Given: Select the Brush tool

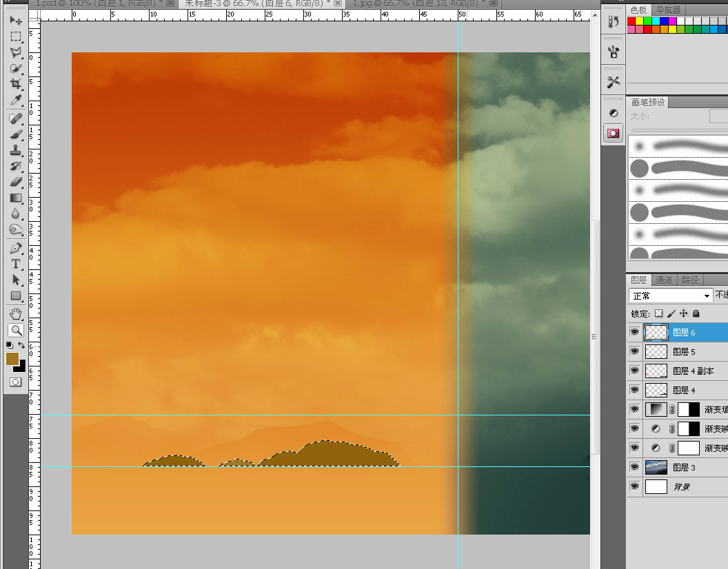Looking at the screenshot, I should pos(16,134).
